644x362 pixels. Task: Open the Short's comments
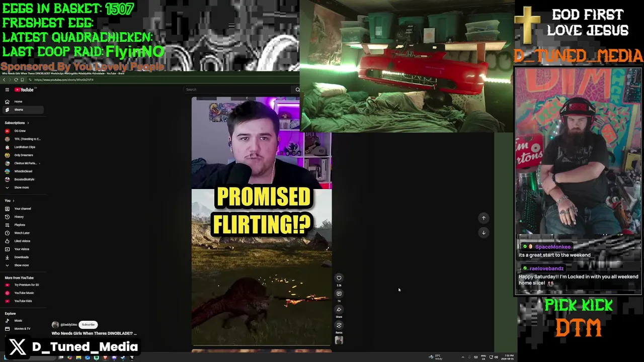click(x=339, y=294)
